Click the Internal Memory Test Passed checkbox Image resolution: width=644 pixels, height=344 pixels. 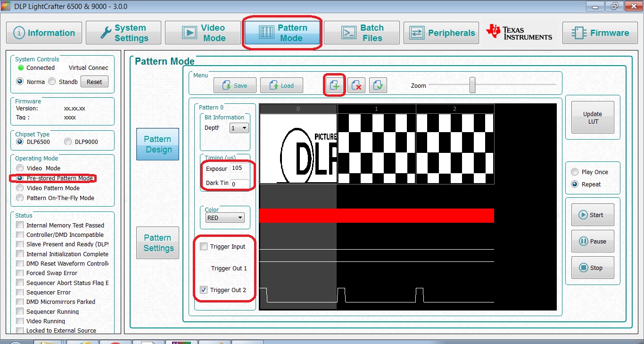pos(20,225)
